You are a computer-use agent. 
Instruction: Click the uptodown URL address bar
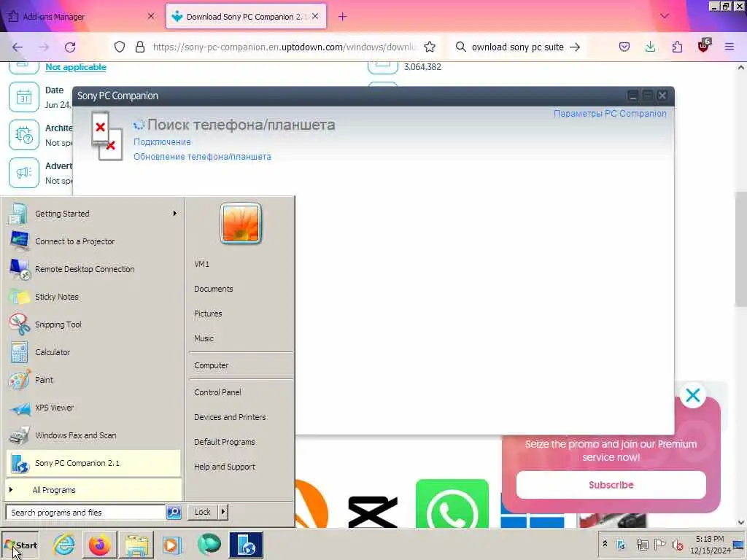click(284, 47)
